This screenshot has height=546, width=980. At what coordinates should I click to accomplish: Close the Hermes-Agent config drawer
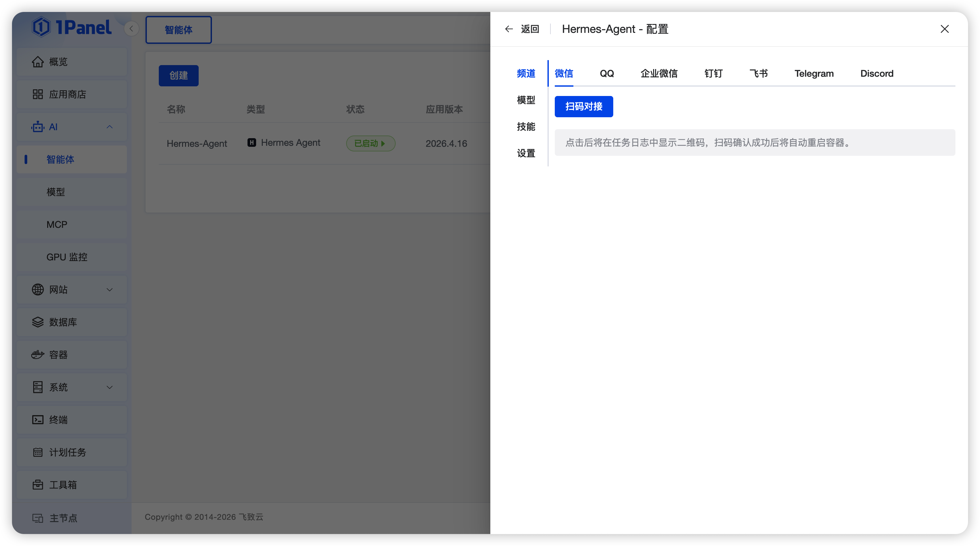click(x=944, y=29)
